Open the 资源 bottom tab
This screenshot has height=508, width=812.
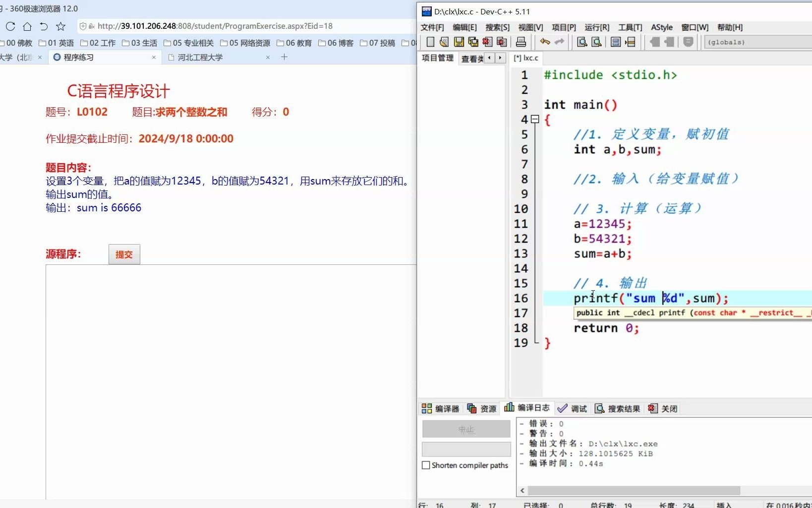[482, 408]
